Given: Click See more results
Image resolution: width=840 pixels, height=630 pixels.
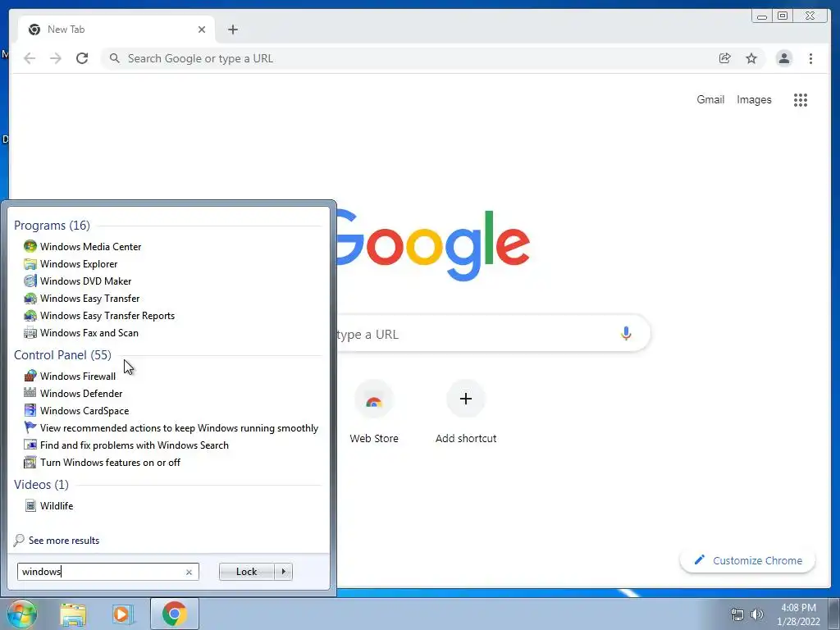Looking at the screenshot, I should point(64,541).
